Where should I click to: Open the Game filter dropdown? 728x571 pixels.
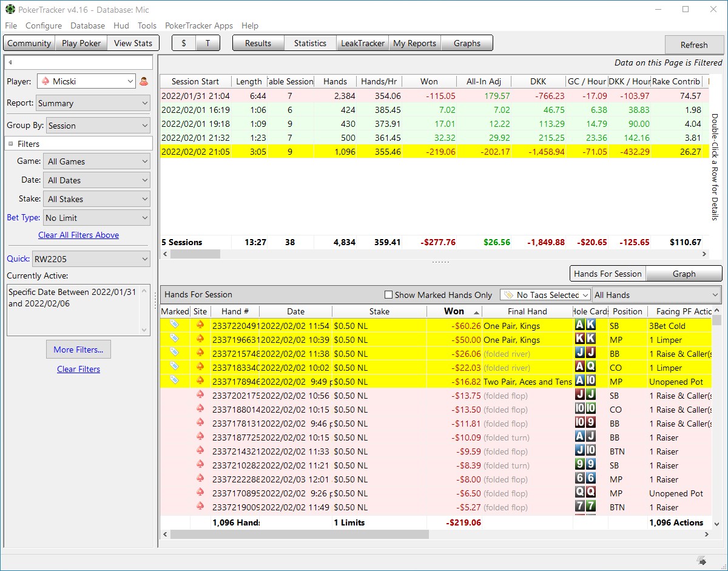point(96,161)
